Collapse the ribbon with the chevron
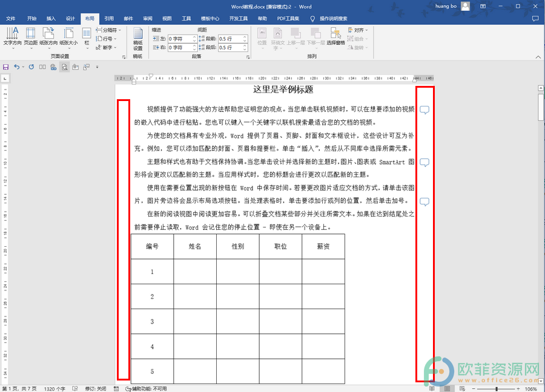The width and height of the screenshot is (545, 392). coord(538,57)
